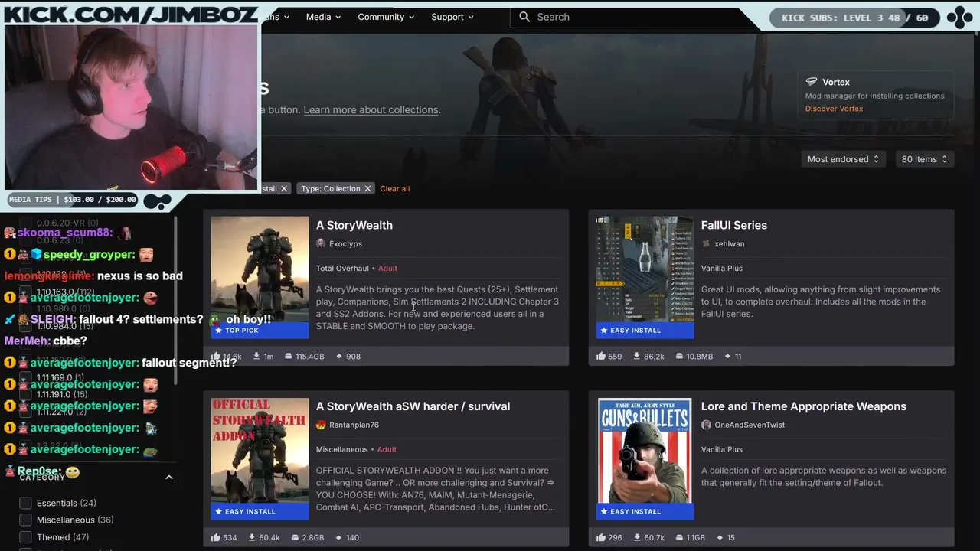Click the Miscellaneous tag on the aSW card
Image resolution: width=980 pixels, height=551 pixels.
click(x=342, y=450)
